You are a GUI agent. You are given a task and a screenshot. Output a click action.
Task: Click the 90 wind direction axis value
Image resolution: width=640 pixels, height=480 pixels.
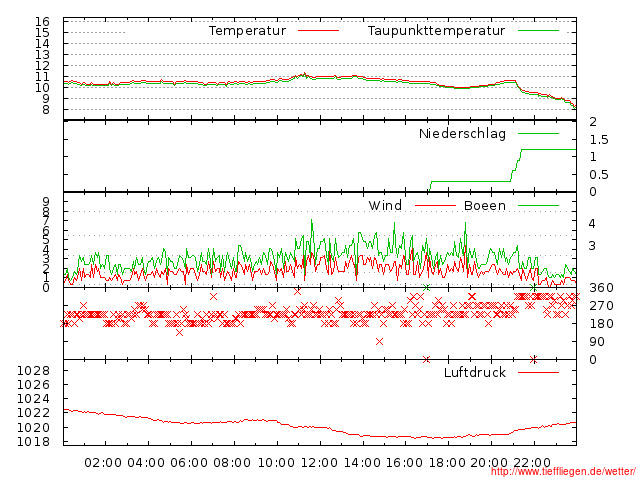(x=597, y=342)
